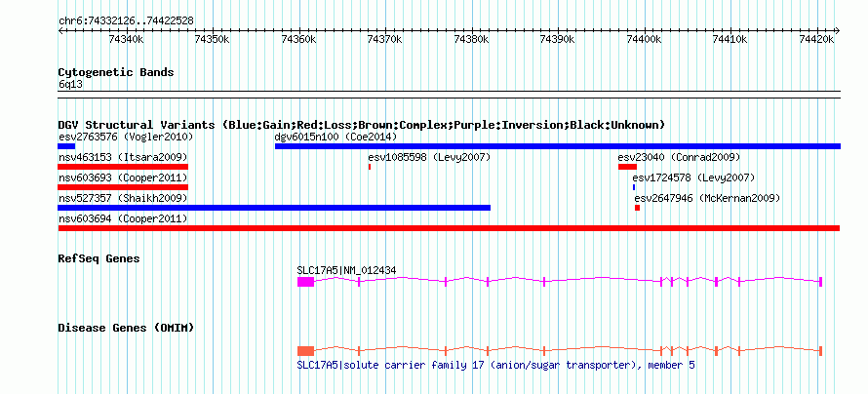The image size is (868, 394).
Task: Click the RefSeq Genes track heading
Action: 99,258
